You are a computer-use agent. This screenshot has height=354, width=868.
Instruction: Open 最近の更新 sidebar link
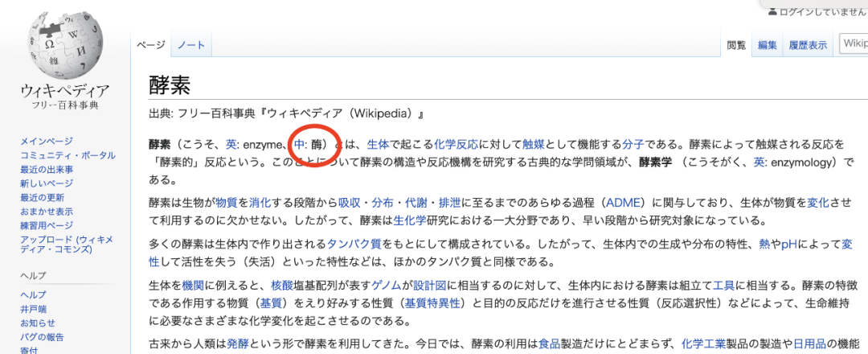(42, 197)
